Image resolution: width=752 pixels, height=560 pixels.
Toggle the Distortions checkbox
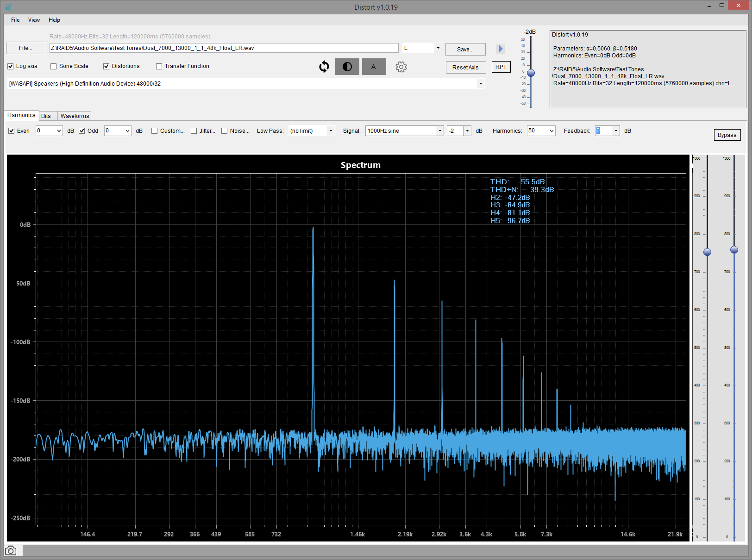click(106, 66)
